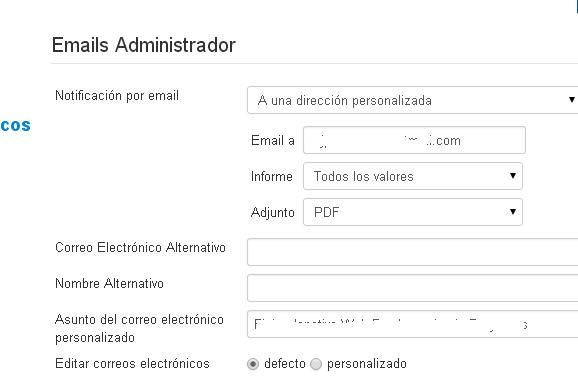Screen dimensions: 578x392
Task: Click the personalizado option label
Action: pyautogui.click(x=367, y=364)
